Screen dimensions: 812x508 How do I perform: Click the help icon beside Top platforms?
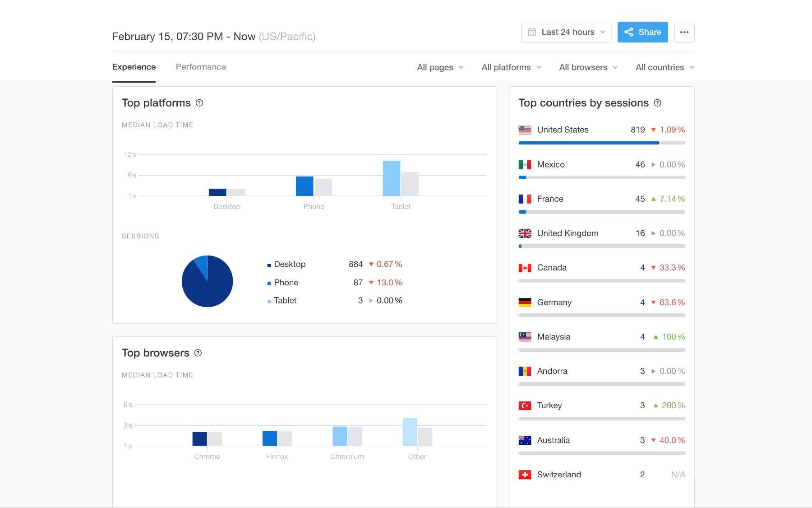click(x=199, y=103)
